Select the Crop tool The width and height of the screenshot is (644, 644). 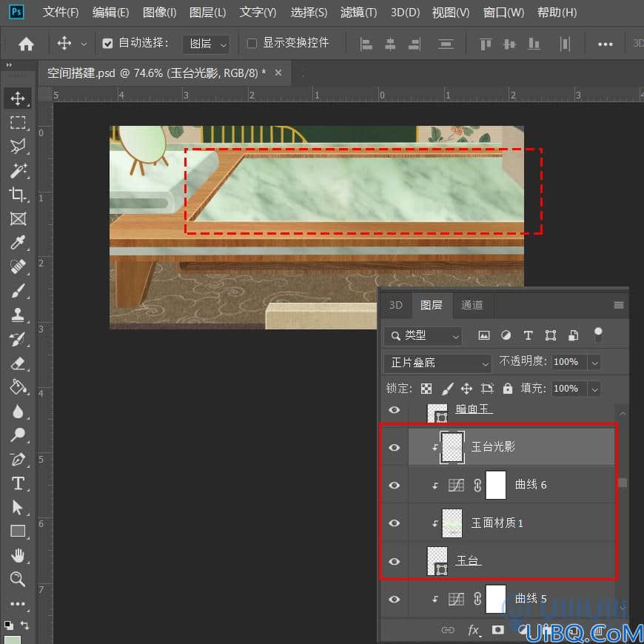point(18,194)
